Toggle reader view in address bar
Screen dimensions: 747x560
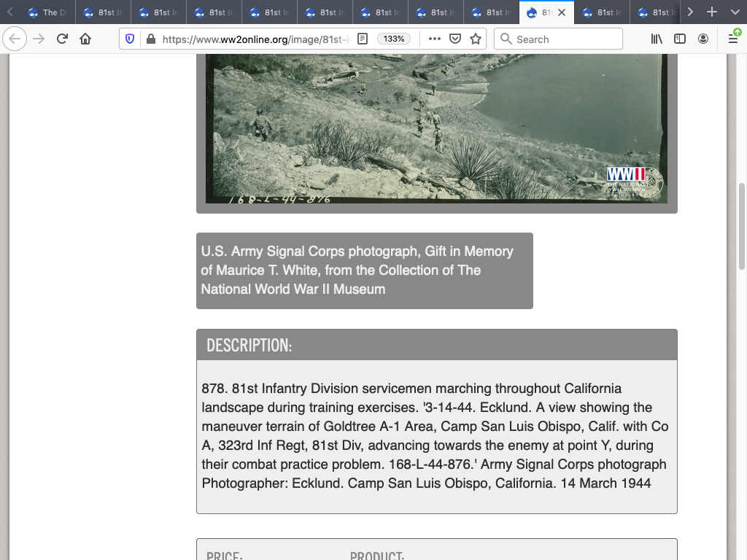(363, 39)
